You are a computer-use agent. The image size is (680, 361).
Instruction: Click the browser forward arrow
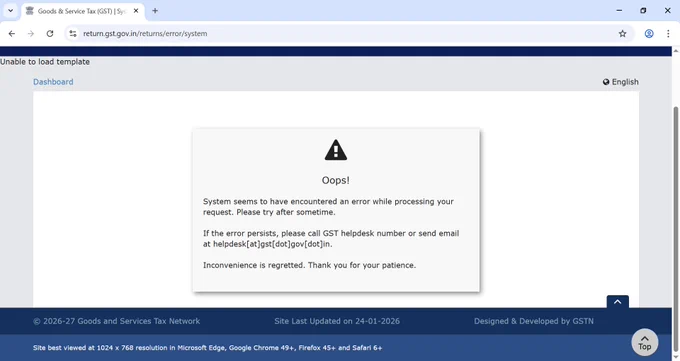click(31, 33)
